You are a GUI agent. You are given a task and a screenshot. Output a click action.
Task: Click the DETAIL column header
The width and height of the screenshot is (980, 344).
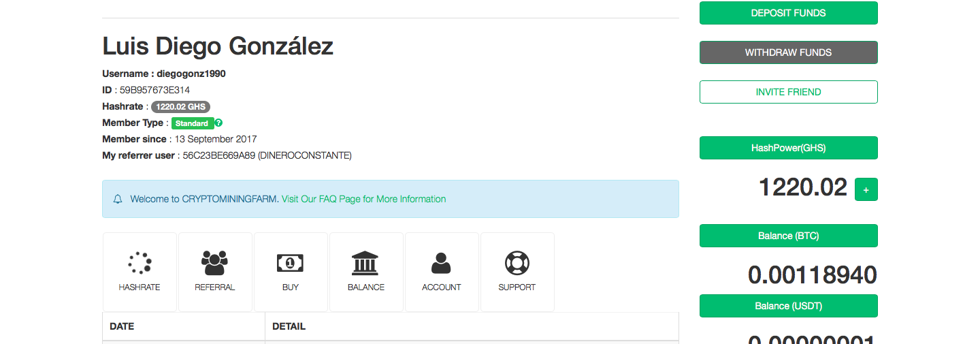click(x=289, y=326)
